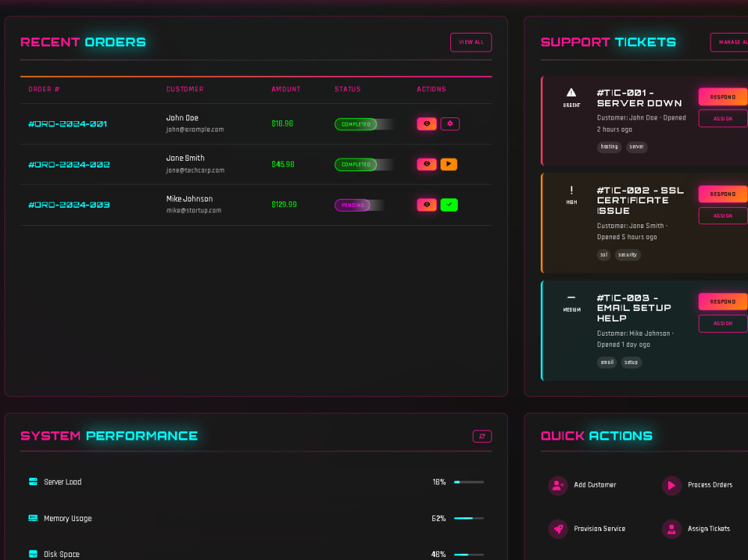Click Assign Tickets quick action label
Image resolution: width=748 pixels, height=560 pixels.
(x=708, y=529)
